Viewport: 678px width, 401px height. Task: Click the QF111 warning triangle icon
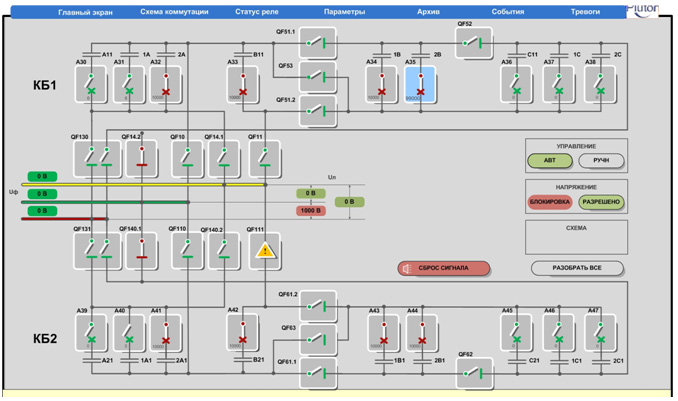tap(265, 250)
